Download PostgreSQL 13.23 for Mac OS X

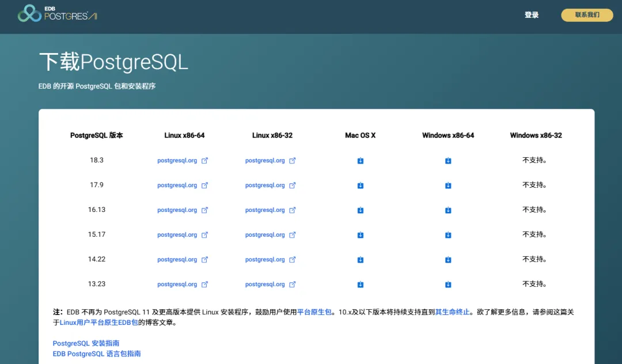coord(360,285)
